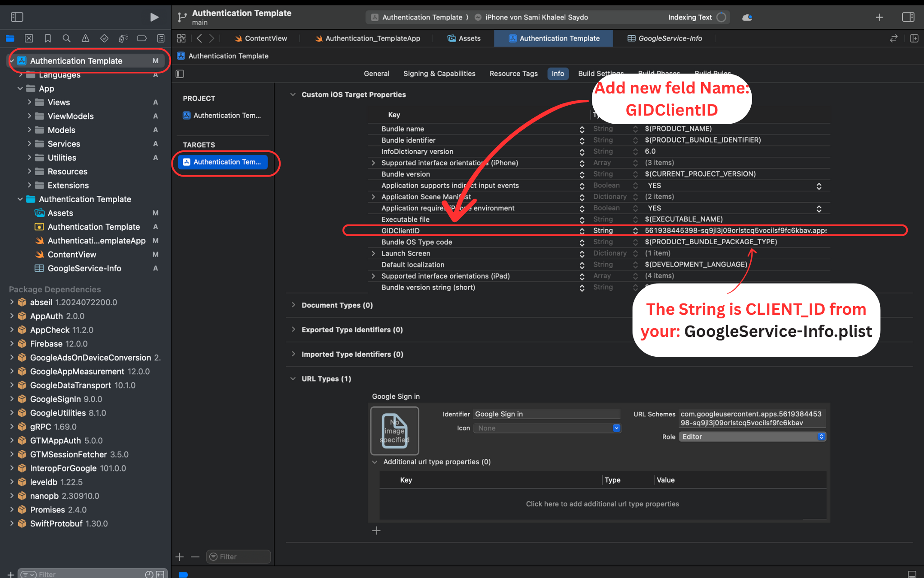
Task: Open the Issue navigator warning icon
Action: pyautogui.click(x=85, y=38)
